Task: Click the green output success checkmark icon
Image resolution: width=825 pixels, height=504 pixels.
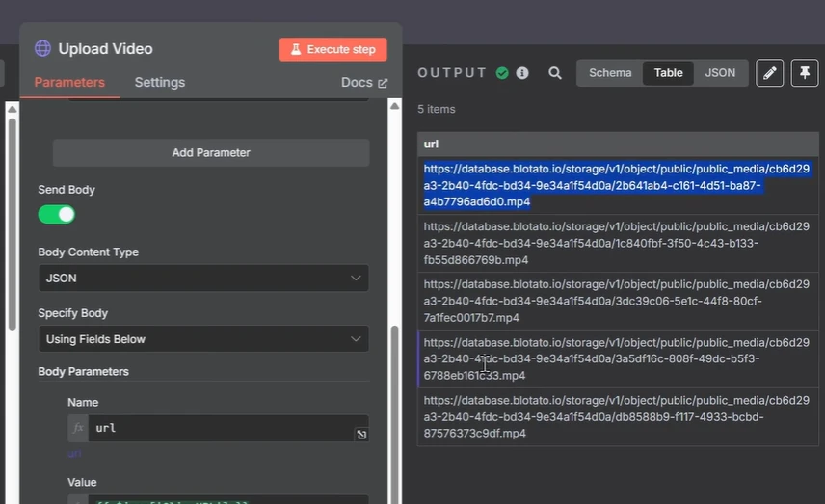Action: (502, 73)
